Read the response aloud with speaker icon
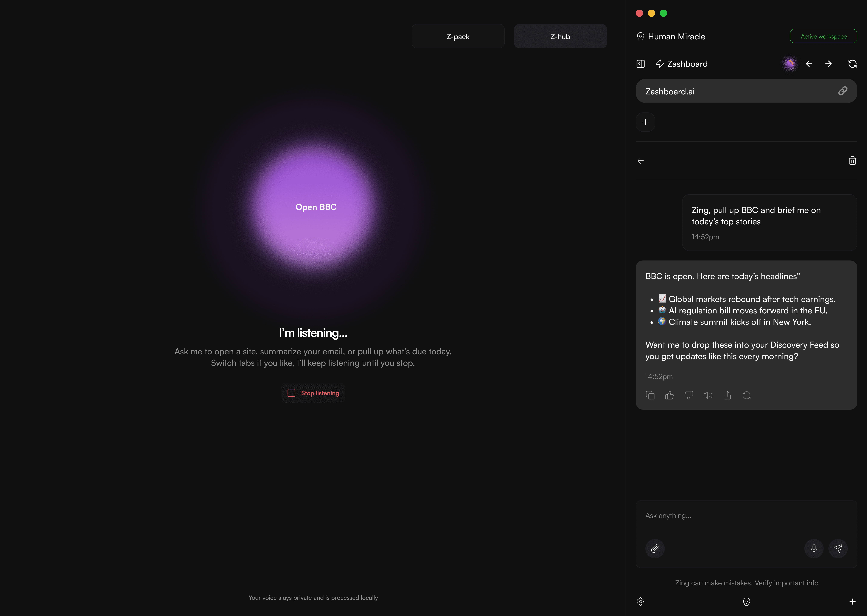867x616 pixels. coord(708,395)
